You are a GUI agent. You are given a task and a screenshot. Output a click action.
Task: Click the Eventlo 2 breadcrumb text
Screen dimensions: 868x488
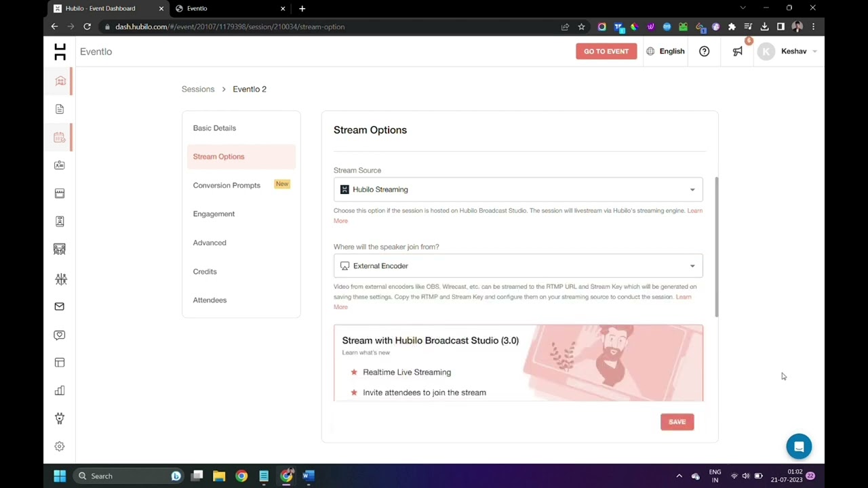coord(250,89)
